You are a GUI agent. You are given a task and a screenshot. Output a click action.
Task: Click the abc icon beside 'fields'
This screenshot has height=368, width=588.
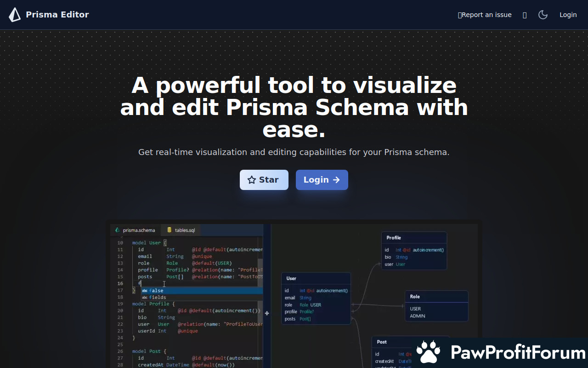(x=145, y=298)
